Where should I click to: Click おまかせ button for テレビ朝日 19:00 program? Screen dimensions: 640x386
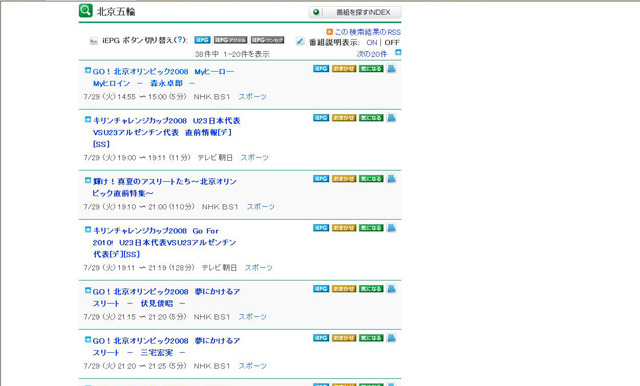(344, 118)
